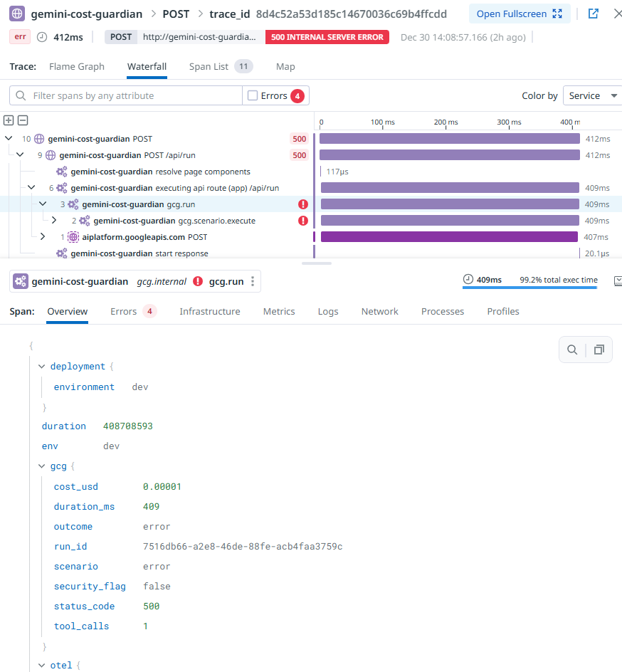Click the panel resize handle below waterfall
The image size is (622, 672).
tap(317, 263)
